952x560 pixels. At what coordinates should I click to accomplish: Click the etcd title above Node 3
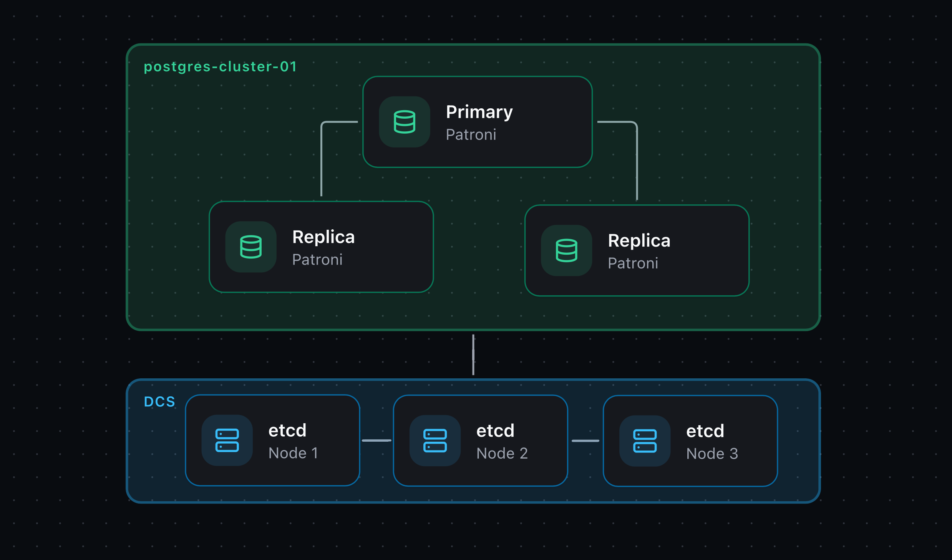[x=705, y=431]
